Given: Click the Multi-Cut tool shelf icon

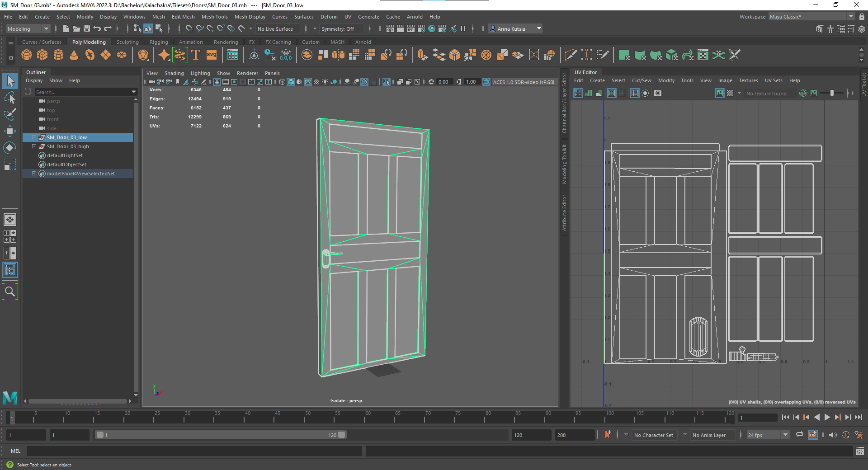Looking at the screenshot, I should point(571,55).
